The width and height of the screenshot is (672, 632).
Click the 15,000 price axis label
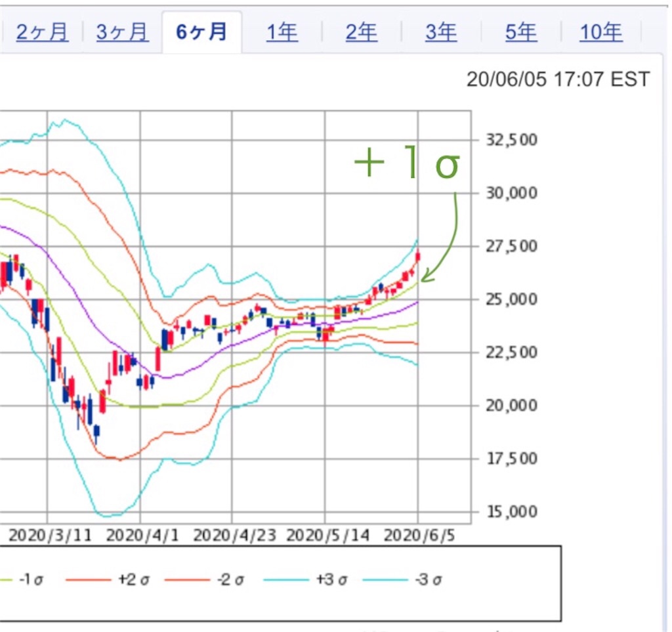(x=511, y=511)
